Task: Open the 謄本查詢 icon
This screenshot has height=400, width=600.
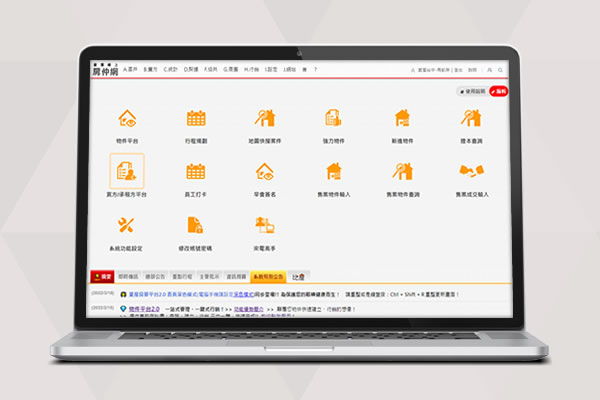Action: [x=471, y=119]
